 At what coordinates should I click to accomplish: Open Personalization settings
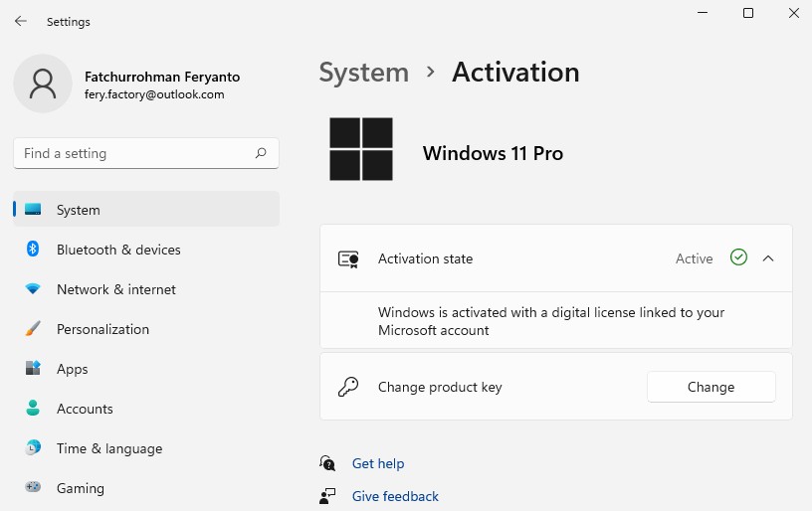click(146, 329)
